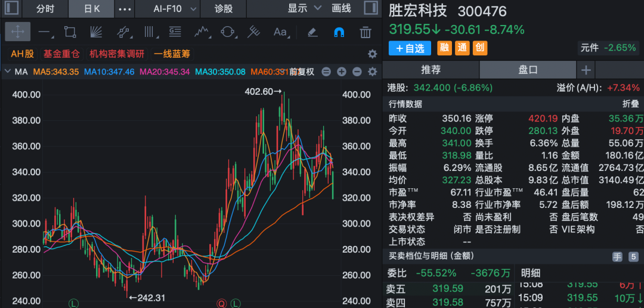
Task: Click the 402.60 high price label
Action: 264,92
